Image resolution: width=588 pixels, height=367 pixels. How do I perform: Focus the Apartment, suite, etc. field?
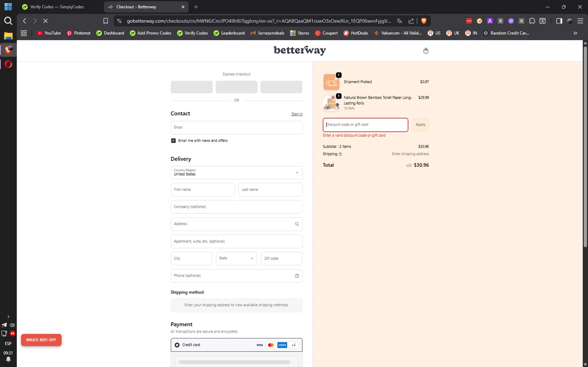coord(236,241)
